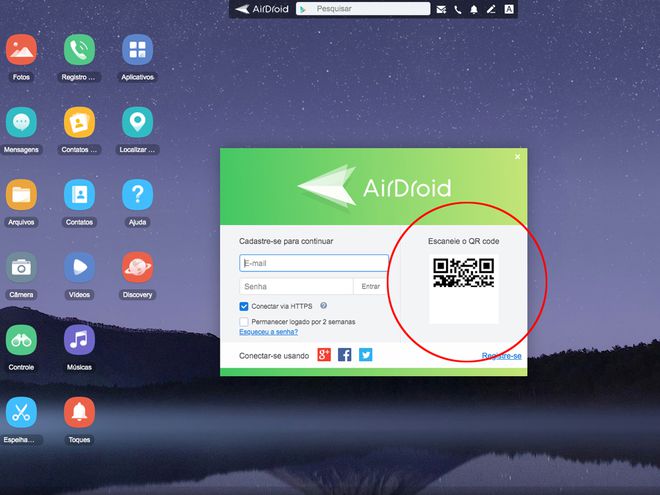660x495 pixels.
Task: Click the phone call icon in top bar
Action: [458, 9]
